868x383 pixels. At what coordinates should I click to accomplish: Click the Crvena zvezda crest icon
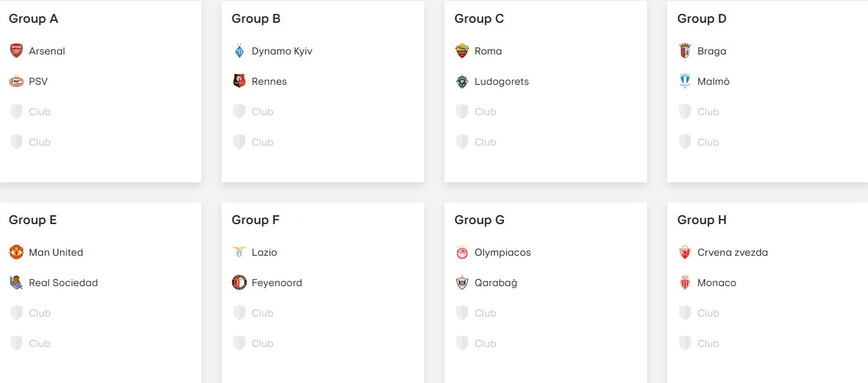coord(685,252)
